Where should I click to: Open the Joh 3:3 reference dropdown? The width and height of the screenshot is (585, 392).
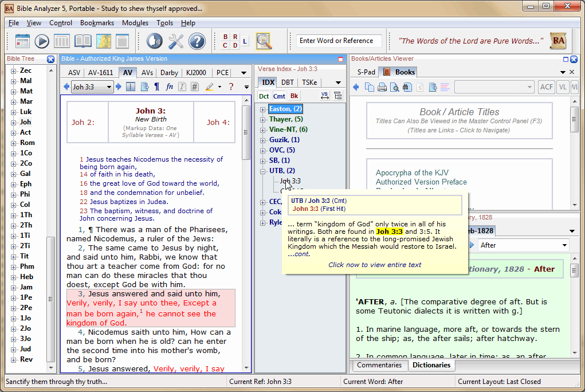pos(109,87)
